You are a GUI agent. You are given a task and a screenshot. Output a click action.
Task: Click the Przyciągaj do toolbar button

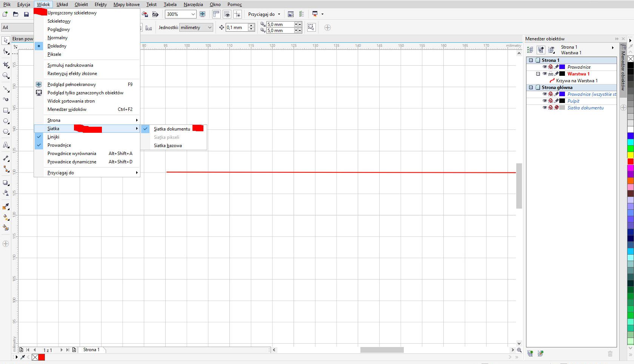tap(264, 14)
